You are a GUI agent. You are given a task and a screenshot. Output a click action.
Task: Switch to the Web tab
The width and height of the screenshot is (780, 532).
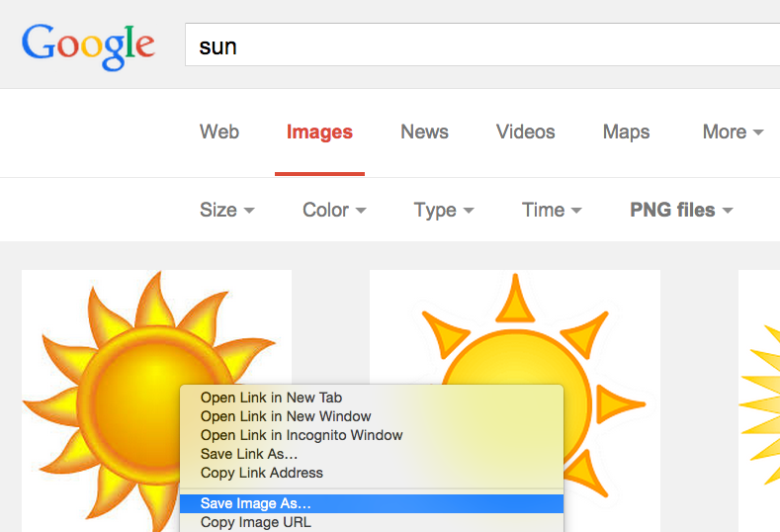tap(219, 132)
